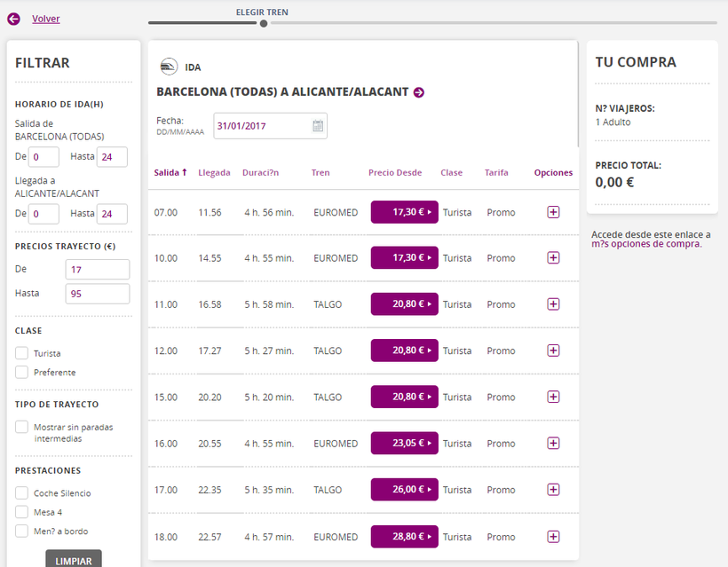This screenshot has height=567, width=728.
Task: Enable the Turista class checkbox
Action: point(22,353)
